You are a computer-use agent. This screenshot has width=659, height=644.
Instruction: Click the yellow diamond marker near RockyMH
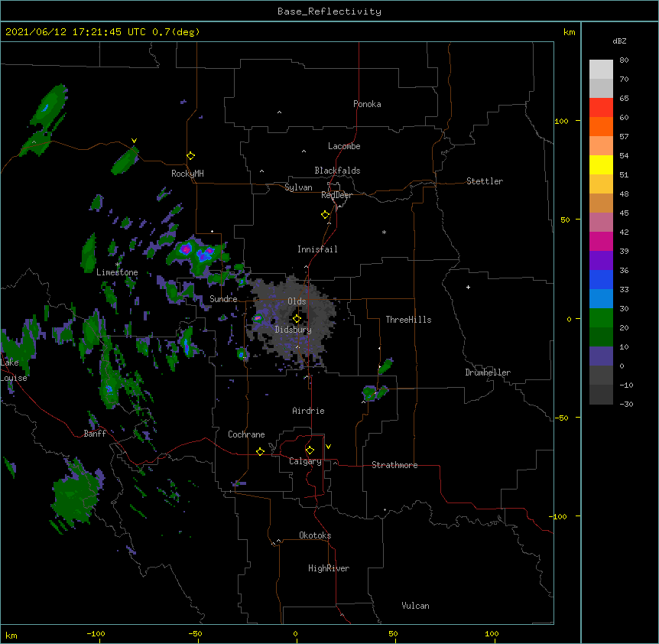191,156
